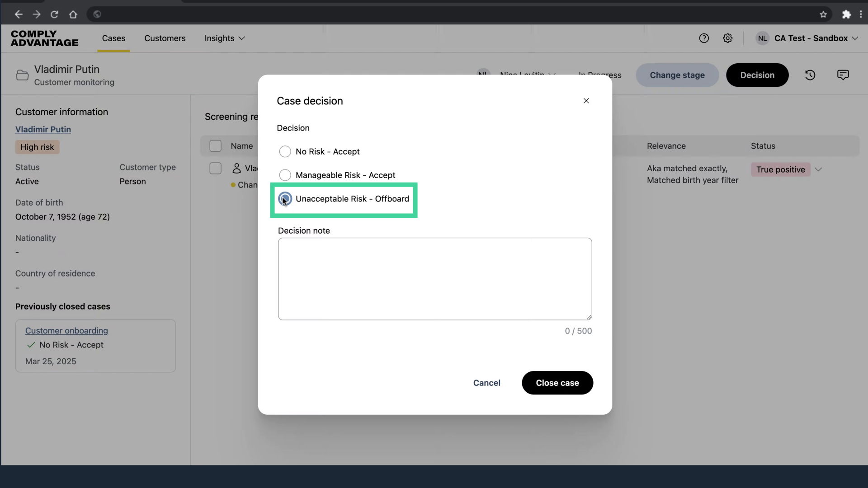Expand True positive status dropdown
Viewport: 868px width, 488px height.
818,170
